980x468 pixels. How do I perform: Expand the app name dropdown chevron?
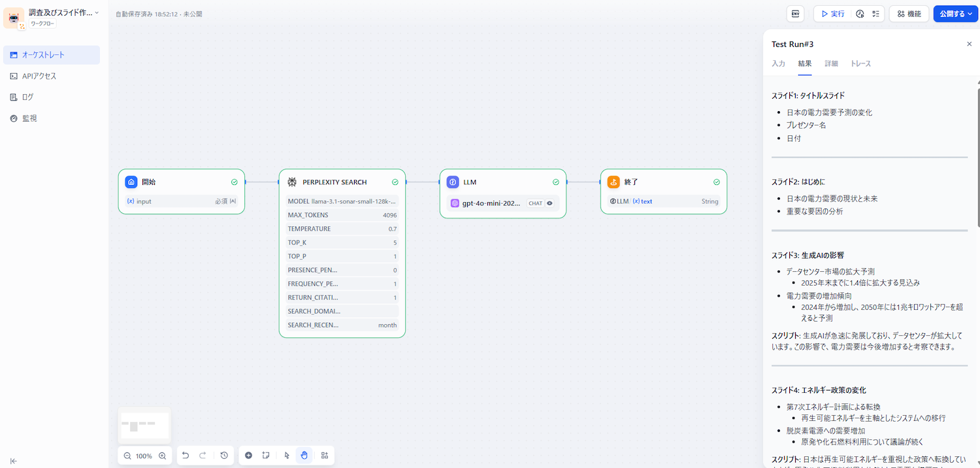(97, 12)
